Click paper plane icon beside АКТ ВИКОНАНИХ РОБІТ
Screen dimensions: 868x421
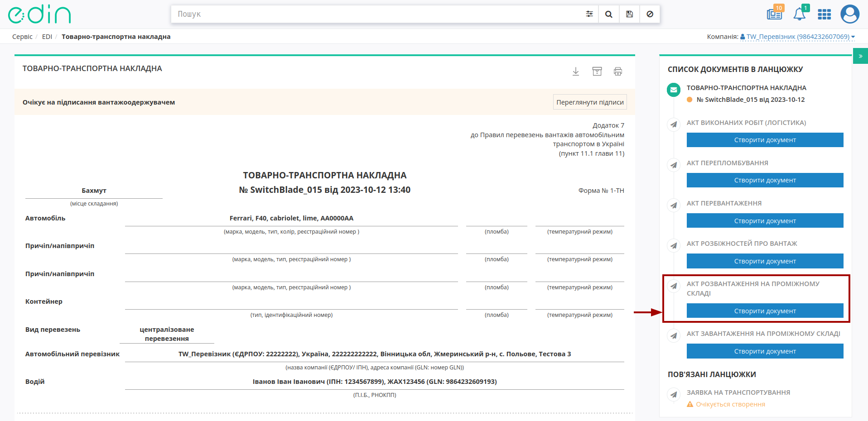[x=674, y=124]
